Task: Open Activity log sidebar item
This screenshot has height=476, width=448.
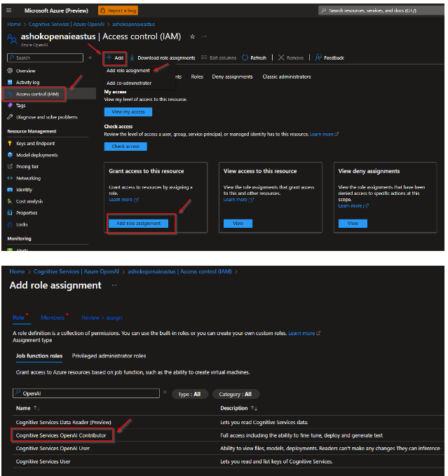Action: coord(27,82)
